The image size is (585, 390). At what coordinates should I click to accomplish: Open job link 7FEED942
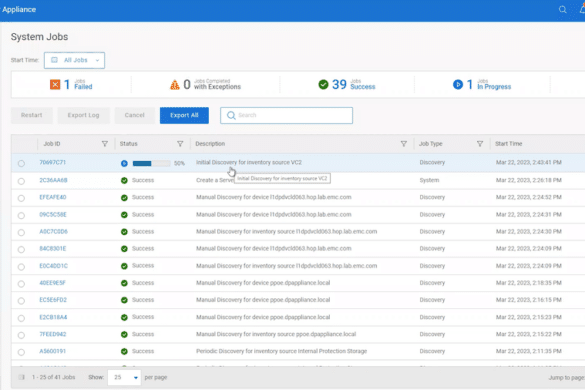click(53, 334)
